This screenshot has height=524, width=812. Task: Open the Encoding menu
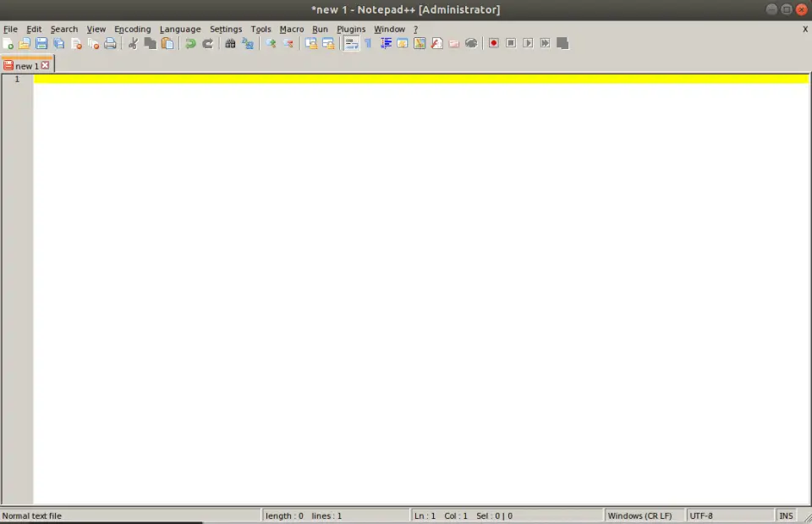point(132,29)
